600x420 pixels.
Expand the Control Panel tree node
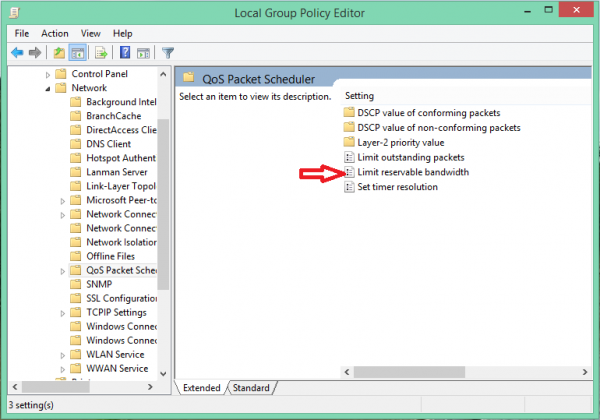[48, 75]
